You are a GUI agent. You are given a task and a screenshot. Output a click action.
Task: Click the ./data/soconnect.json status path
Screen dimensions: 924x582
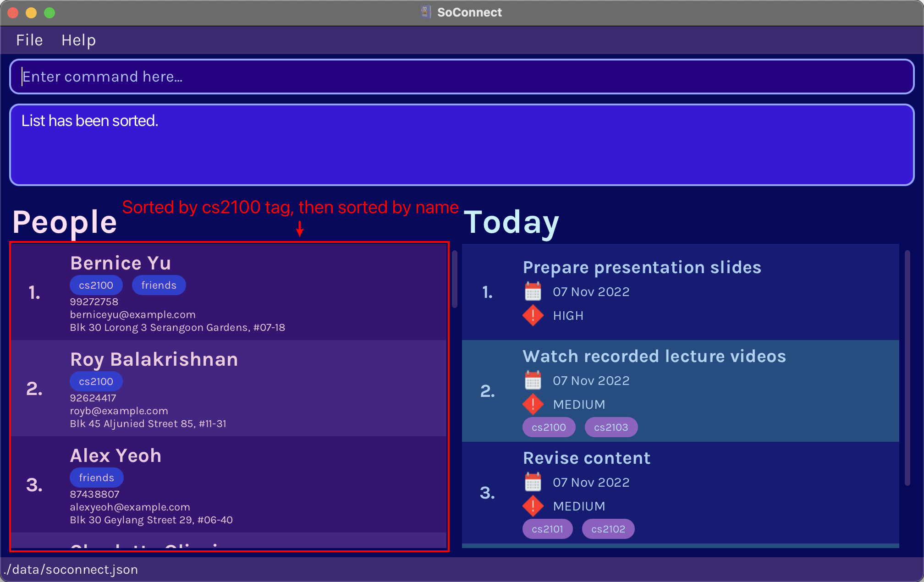(x=71, y=569)
